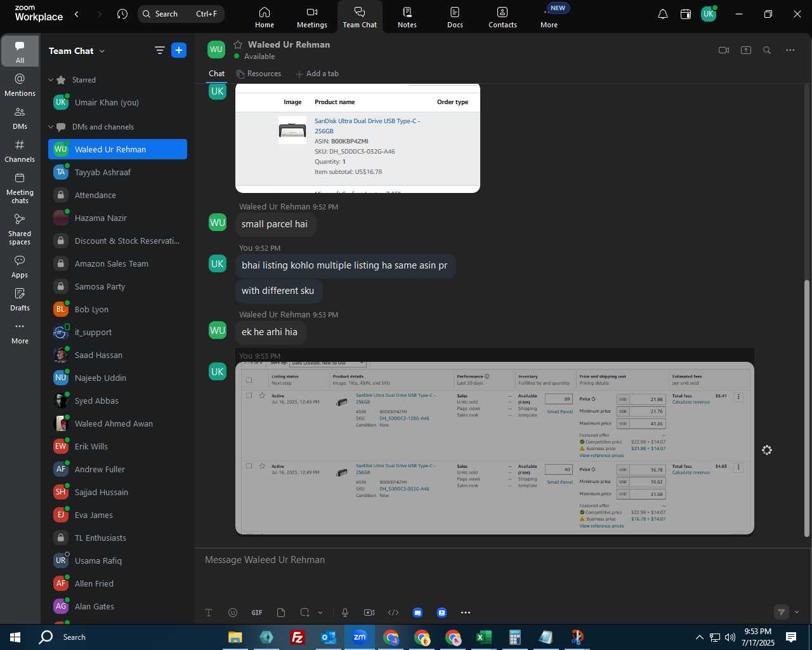This screenshot has height=650, width=812.
Task: Open Excel from the taskbar
Action: tap(484, 637)
